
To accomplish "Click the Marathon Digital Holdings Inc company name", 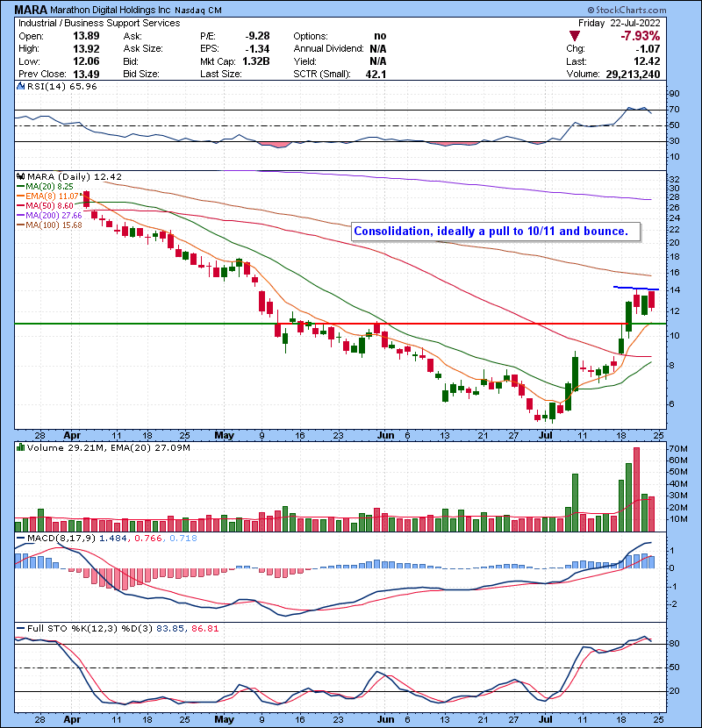I will pos(111,11).
